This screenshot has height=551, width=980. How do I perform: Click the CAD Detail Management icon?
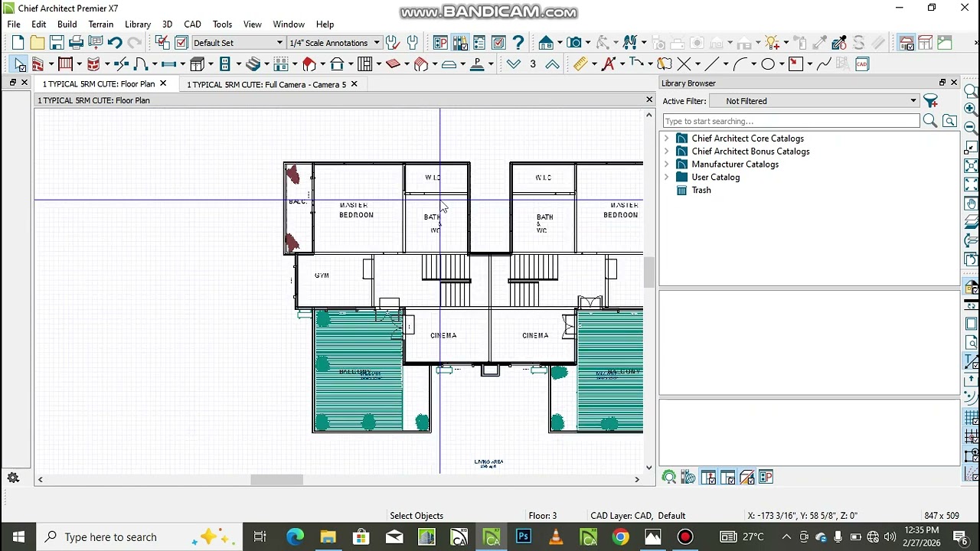pos(862,64)
